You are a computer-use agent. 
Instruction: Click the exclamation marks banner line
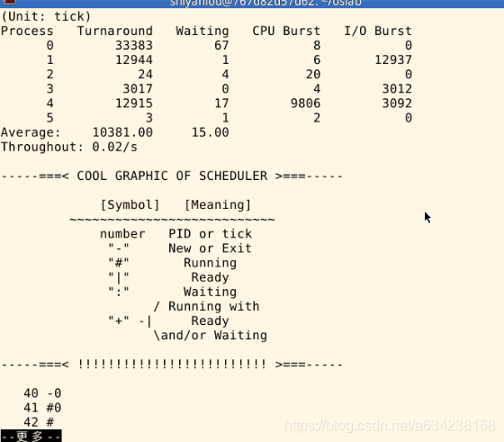pyautogui.click(x=172, y=365)
